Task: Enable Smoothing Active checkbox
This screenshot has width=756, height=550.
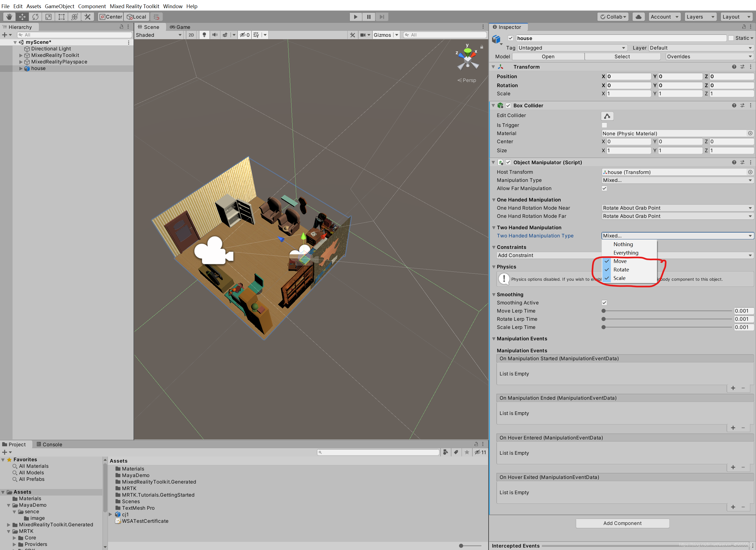Action: click(x=603, y=302)
